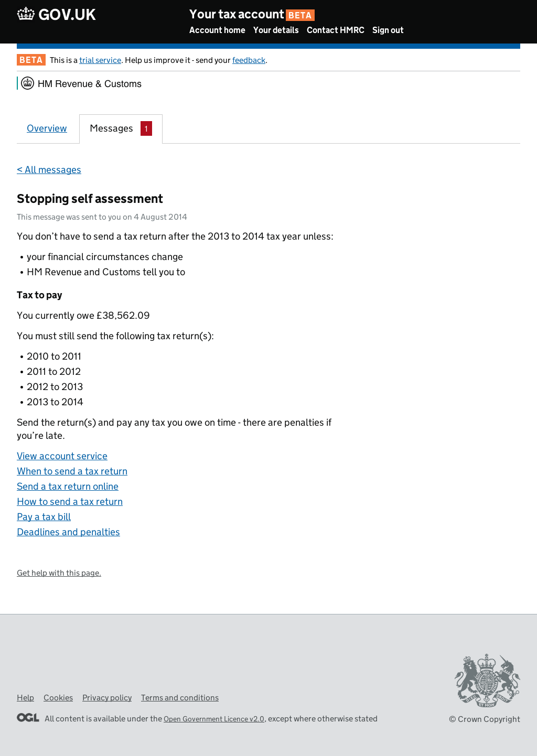The image size is (537, 756).
Task: Sign out of the tax account
Action: click(x=388, y=30)
